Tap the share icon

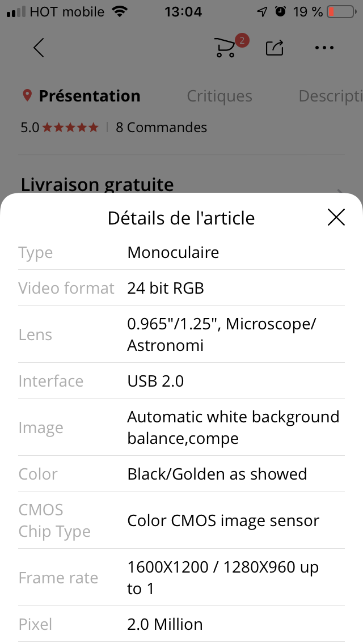275,48
